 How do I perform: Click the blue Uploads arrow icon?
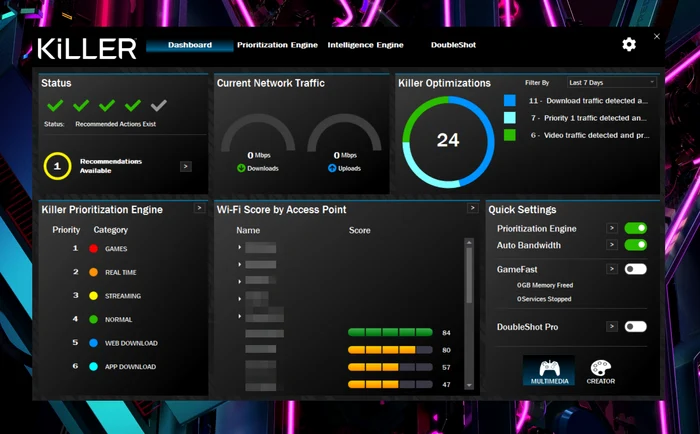pos(332,168)
